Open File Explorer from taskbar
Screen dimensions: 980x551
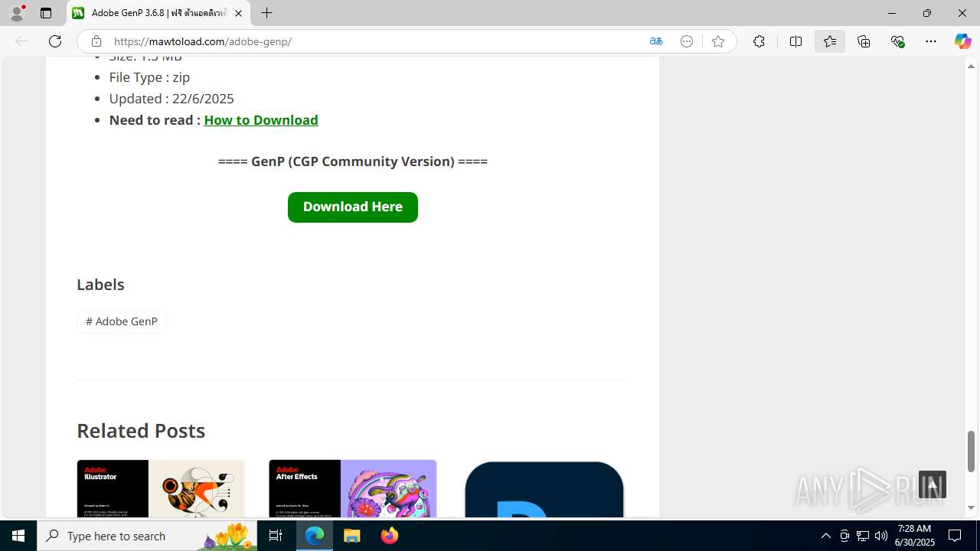pos(352,536)
